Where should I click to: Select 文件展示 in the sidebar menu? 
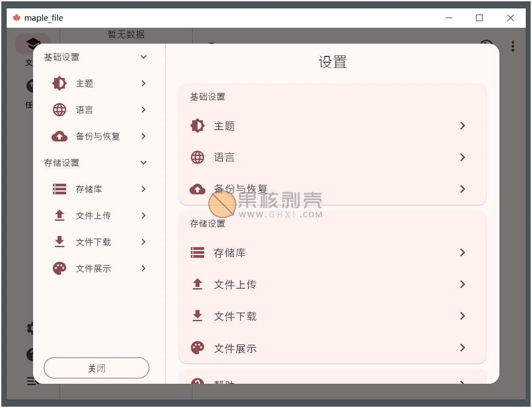pos(93,268)
